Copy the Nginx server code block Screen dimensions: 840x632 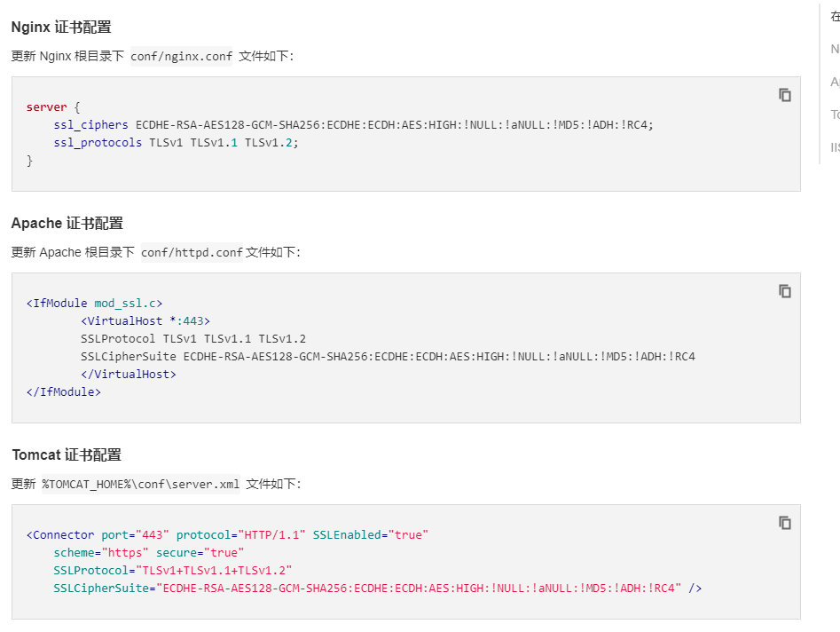[x=784, y=95]
